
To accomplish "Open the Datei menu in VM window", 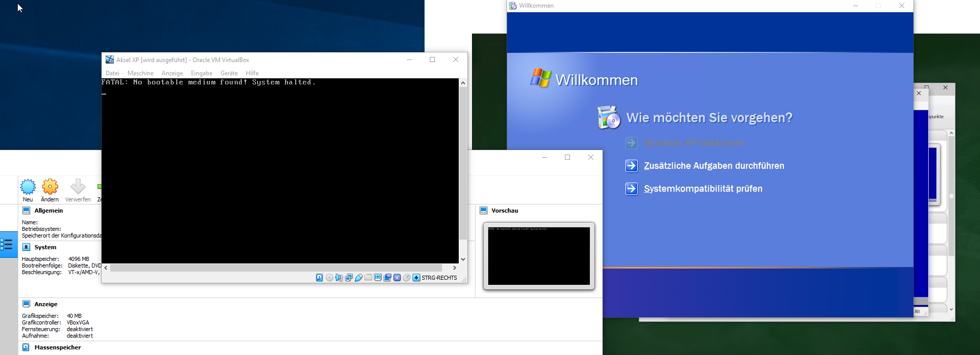I will coord(112,73).
